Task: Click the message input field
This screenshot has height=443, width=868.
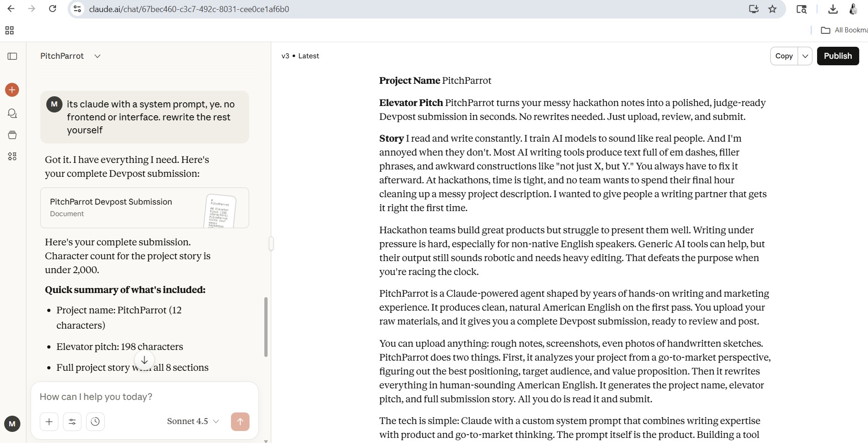Action: [144, 397]
